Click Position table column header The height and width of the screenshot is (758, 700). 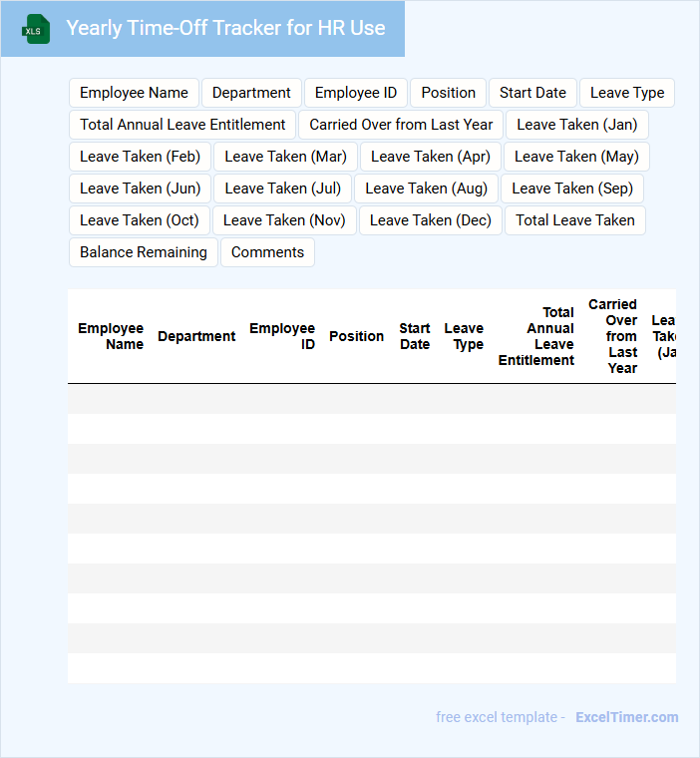(356, 336)
